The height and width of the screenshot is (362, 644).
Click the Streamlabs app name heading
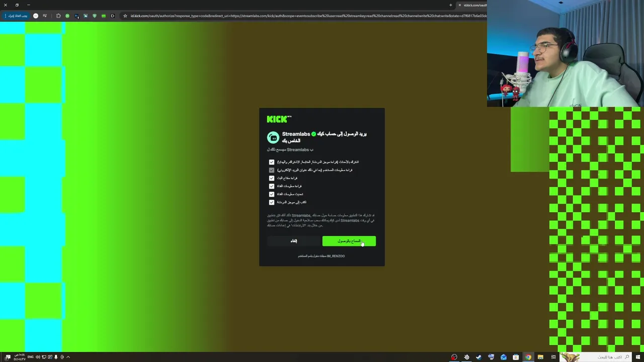[x=296, y=134]
